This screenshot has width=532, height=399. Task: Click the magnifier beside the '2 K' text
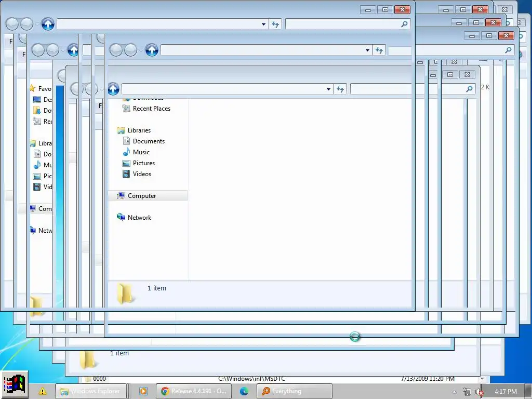[469, 89]
